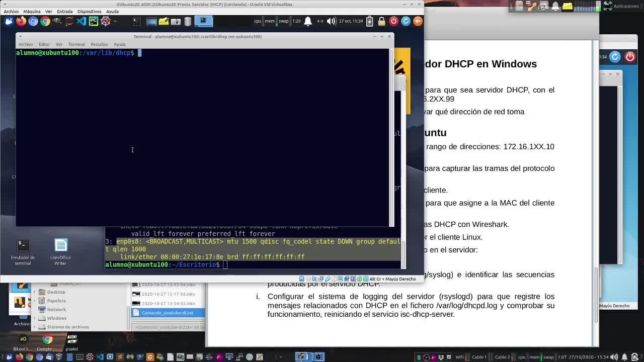Open the volume speaker control
The height and width of the screenshot is (362, 644).
coord(331,21)
